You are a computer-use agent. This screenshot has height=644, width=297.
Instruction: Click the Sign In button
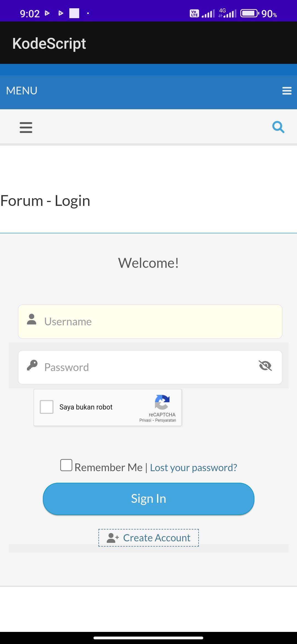[x=148, y=499]
